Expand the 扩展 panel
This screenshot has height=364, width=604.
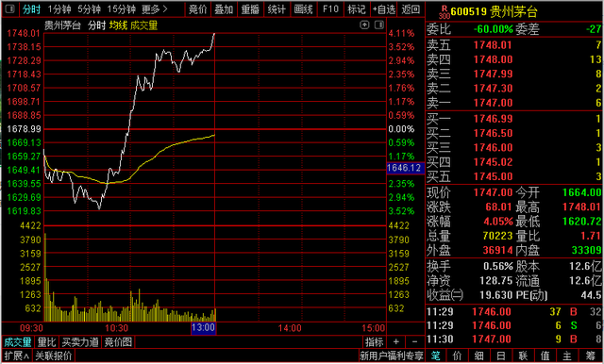point(17,356)
